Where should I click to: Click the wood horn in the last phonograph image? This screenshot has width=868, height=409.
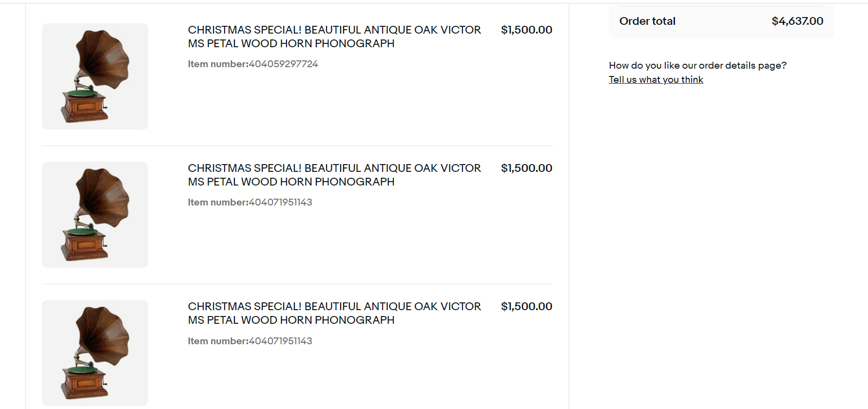click(104, 335)
